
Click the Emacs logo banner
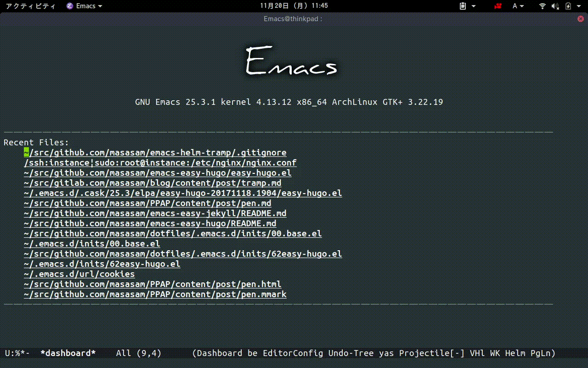[x=292, y=61]
